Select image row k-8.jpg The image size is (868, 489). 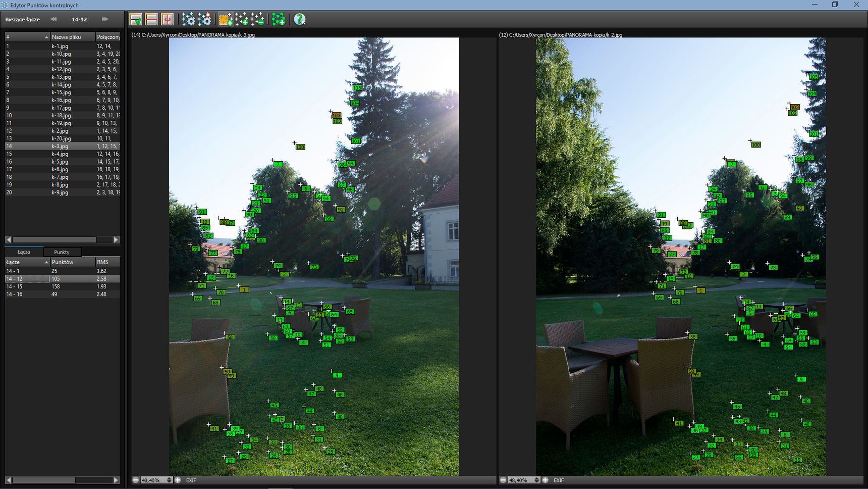63,184
